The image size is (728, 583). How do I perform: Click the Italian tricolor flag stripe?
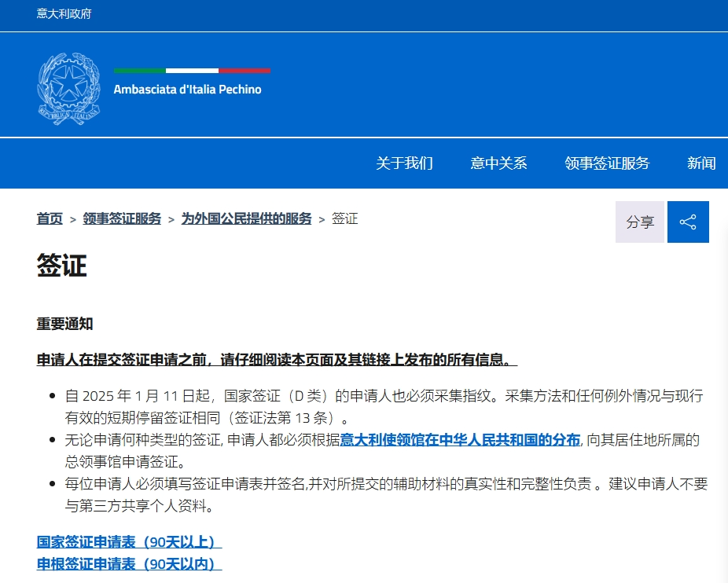pos(192,71)
